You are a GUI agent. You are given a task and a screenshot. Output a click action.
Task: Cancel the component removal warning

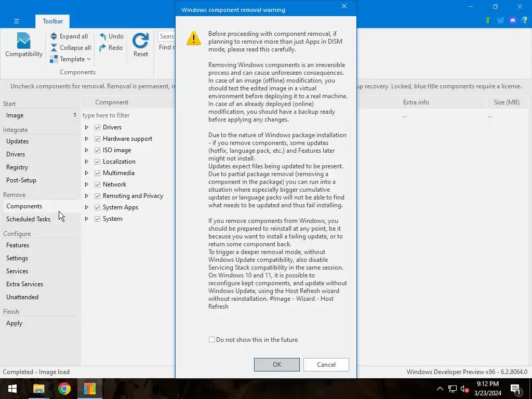coord(326,364)
